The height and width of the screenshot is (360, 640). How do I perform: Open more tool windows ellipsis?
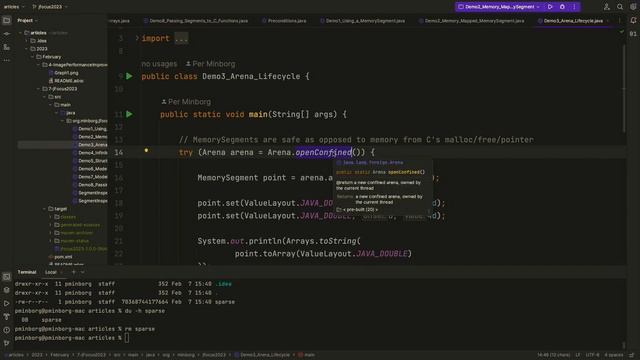7,60
